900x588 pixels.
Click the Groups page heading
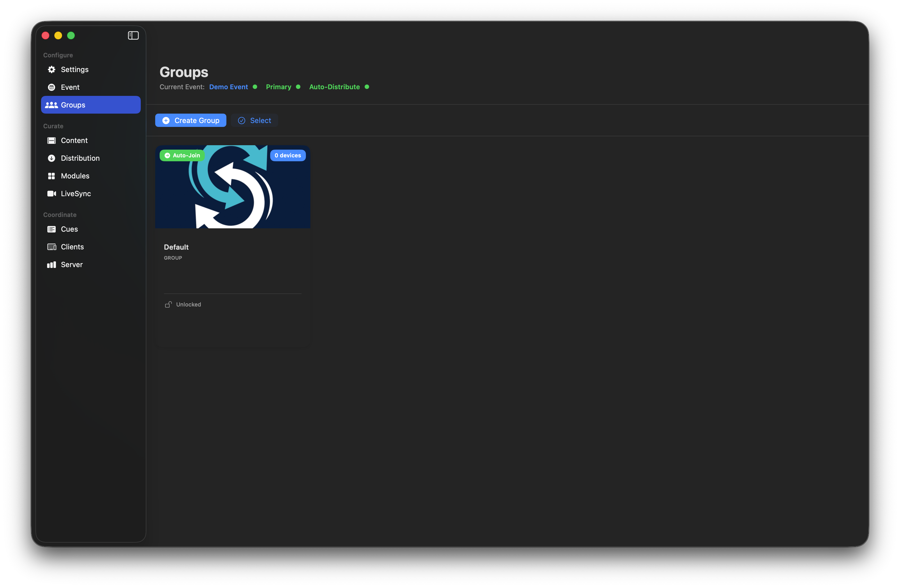(x=184, y=72)
